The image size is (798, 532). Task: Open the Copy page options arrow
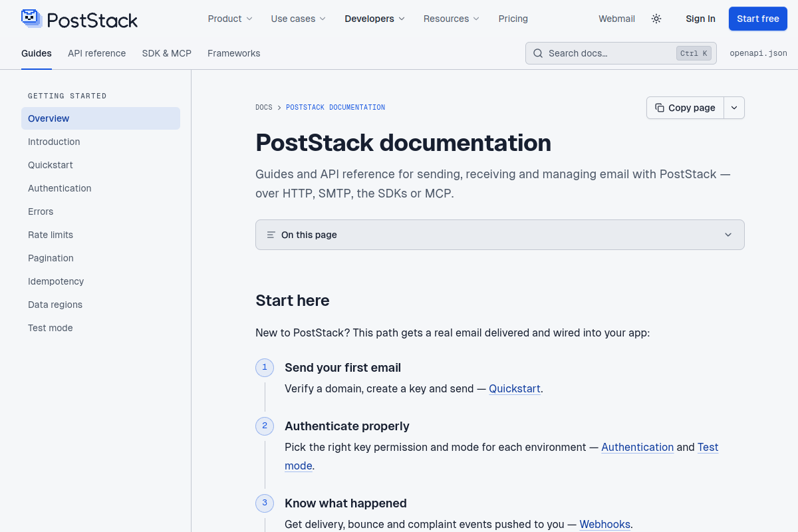point(734,108)
